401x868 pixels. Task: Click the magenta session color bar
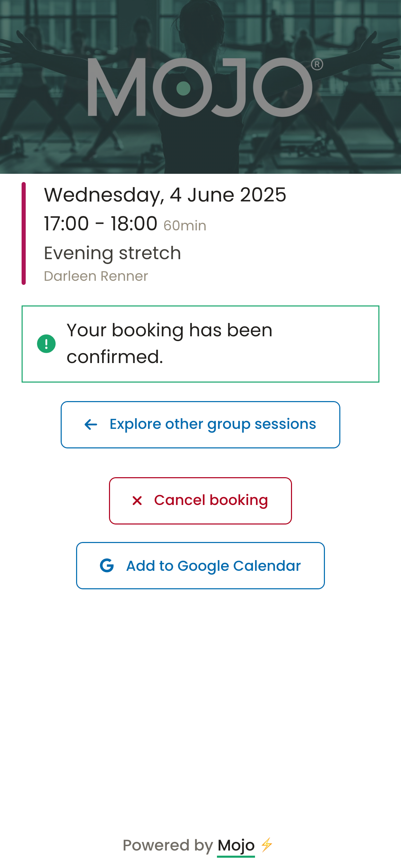coord(24,233)
